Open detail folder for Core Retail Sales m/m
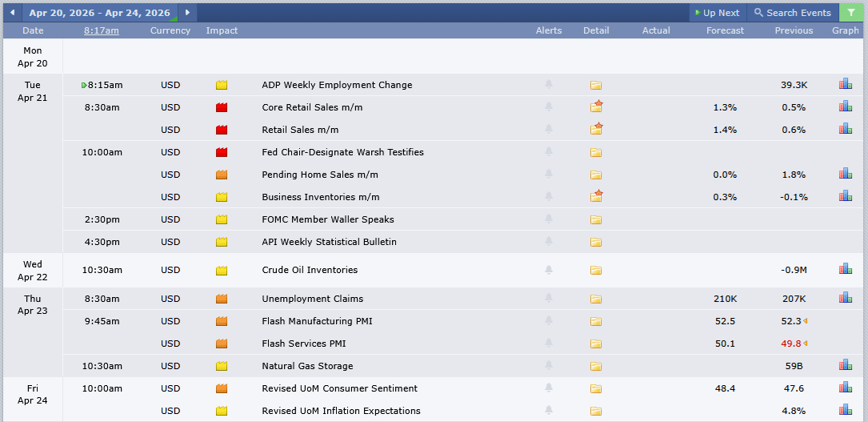 (x=596, y=107)
